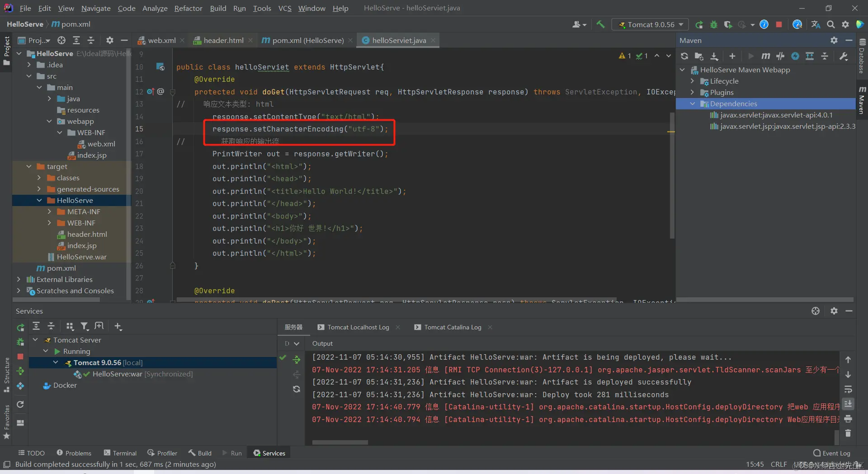This screenshot has height=474, width=868.
Task: Reload all Maven projects
Action: pos(684,56)
